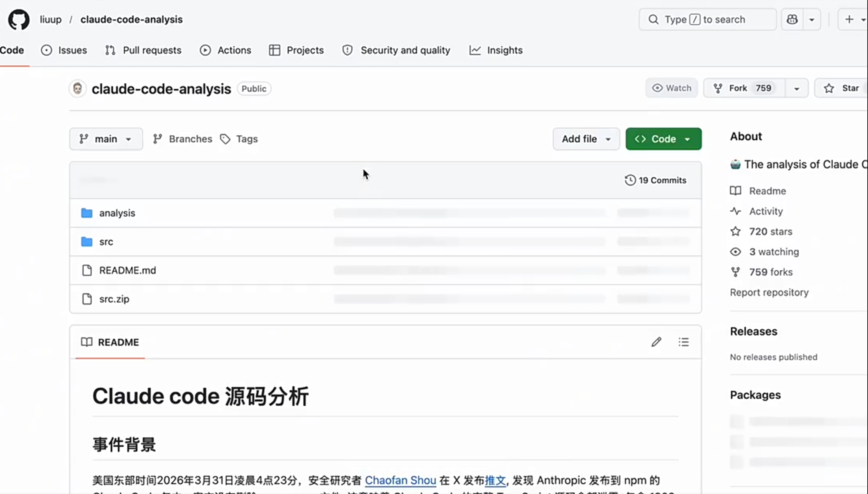The image size is (868, 494).
Task: Open the liuup user profile link
Action: tap(51, 20)
